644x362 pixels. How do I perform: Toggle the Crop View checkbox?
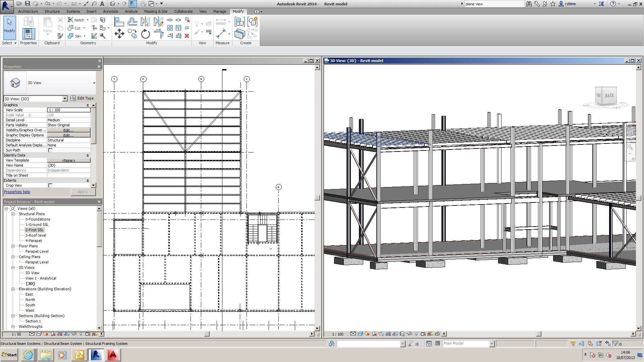[x=50, y=185]
